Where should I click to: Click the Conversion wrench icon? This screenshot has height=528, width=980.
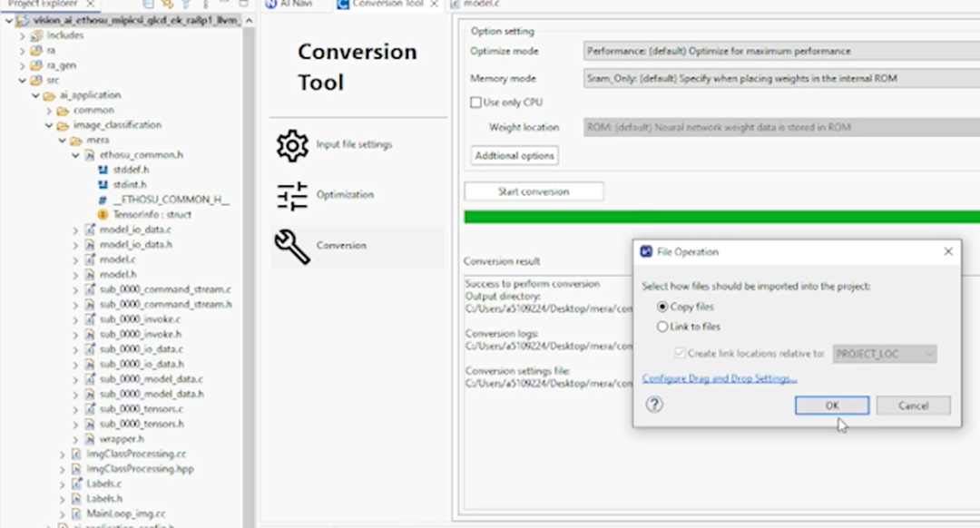pyautogui.click(x=292, y=246)
